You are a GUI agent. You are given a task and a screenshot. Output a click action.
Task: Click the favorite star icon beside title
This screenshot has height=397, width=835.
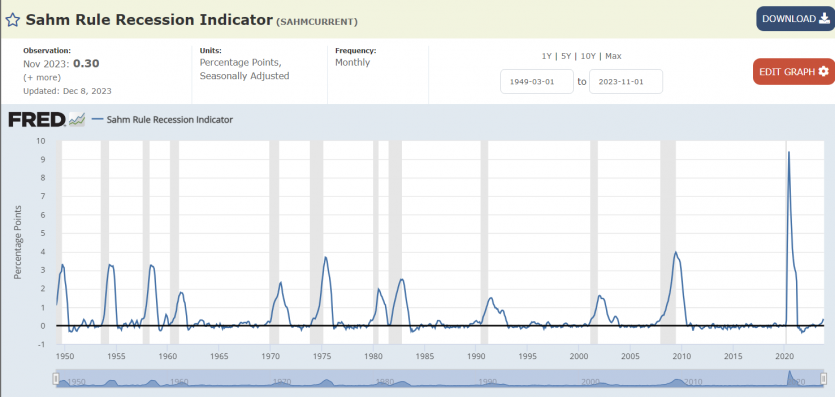pos(13,20)
